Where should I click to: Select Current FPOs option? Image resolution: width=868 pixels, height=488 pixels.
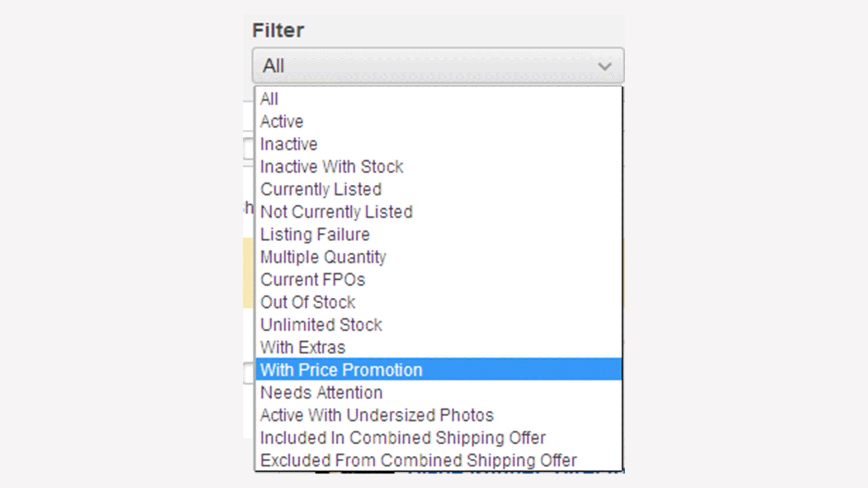click(313, 279)
